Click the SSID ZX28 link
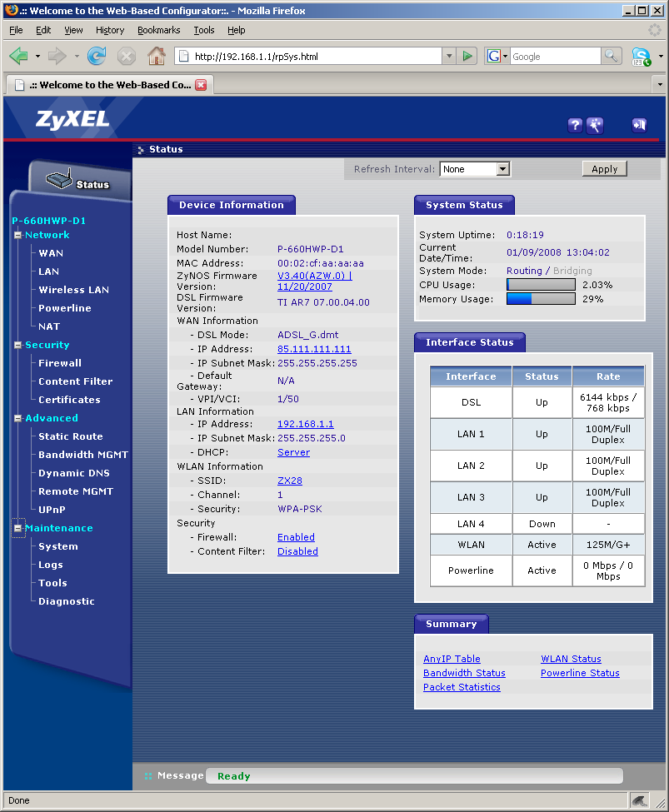The image size is (669, 812). [x=290, y=481]
